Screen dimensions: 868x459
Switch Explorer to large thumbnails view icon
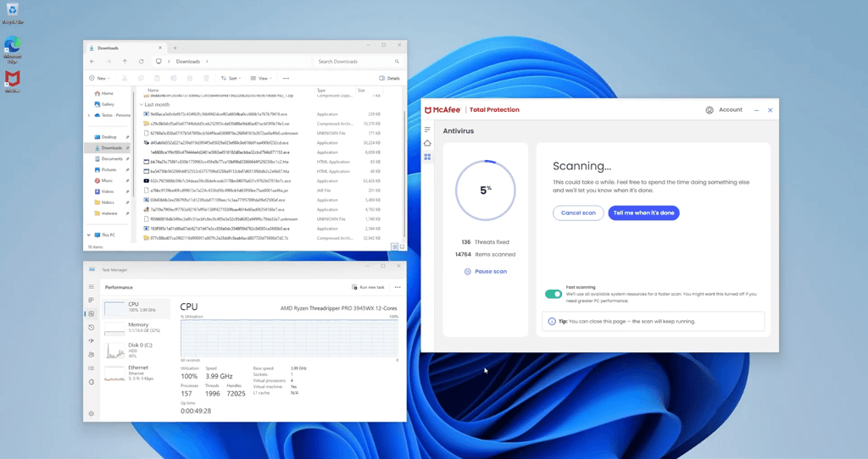(402, 246)
